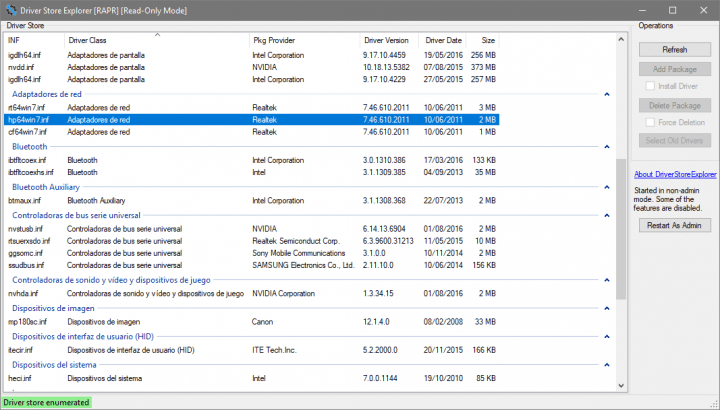
Task: Click Sony Mobile Communications provider cell
Action: click(298, 253)
